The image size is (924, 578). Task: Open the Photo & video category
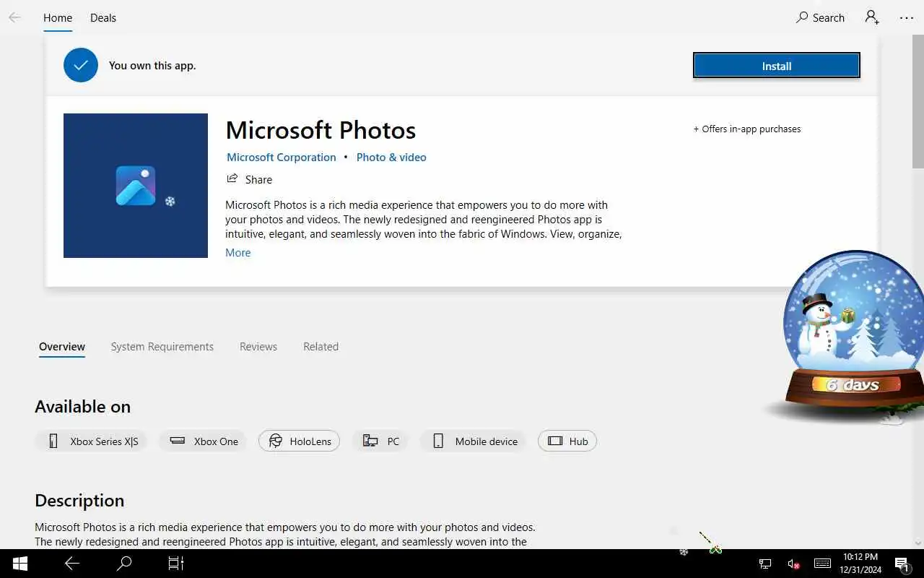(x=391, y=157)
